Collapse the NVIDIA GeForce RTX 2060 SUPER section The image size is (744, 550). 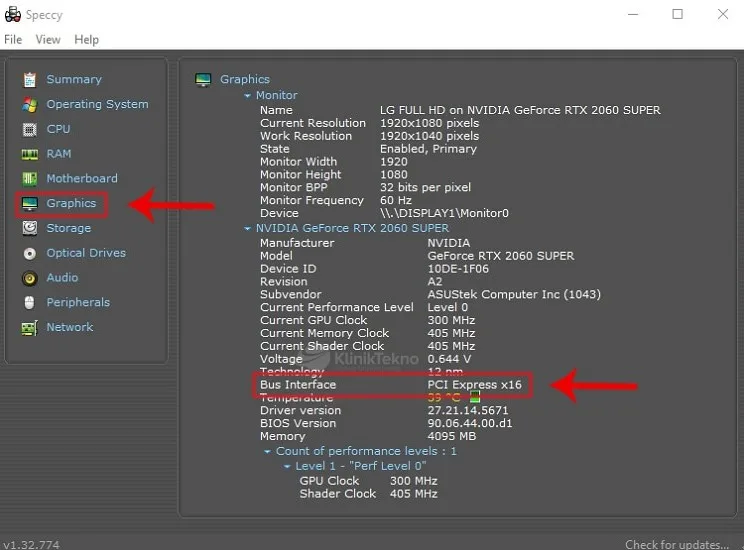[248, 228]
